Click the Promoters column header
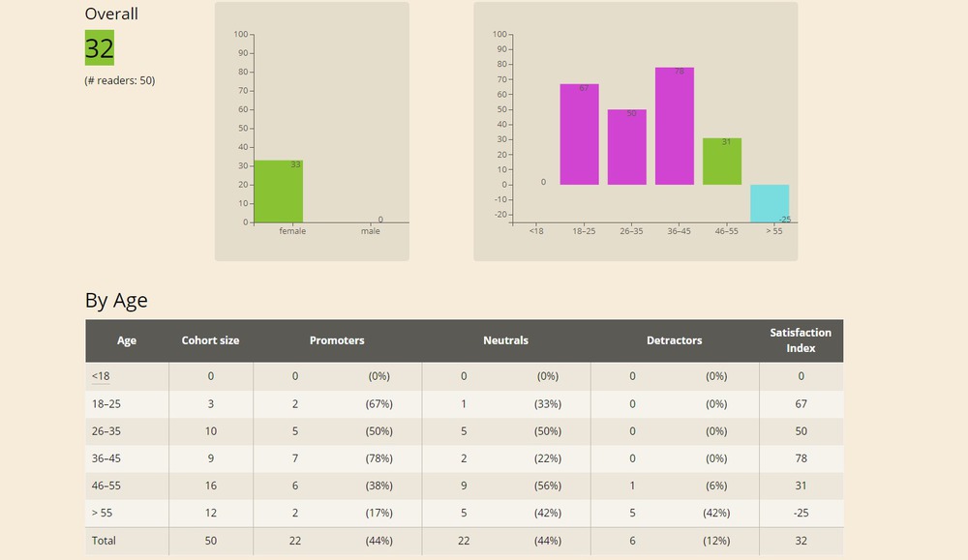Viewport: 968px width, 560px height. tap(337, 340)
